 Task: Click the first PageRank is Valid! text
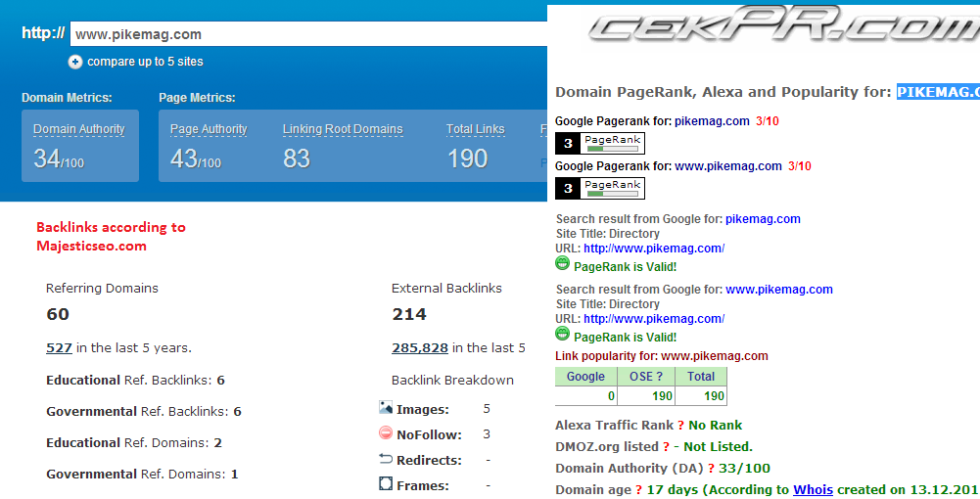[x=625, y=267]
